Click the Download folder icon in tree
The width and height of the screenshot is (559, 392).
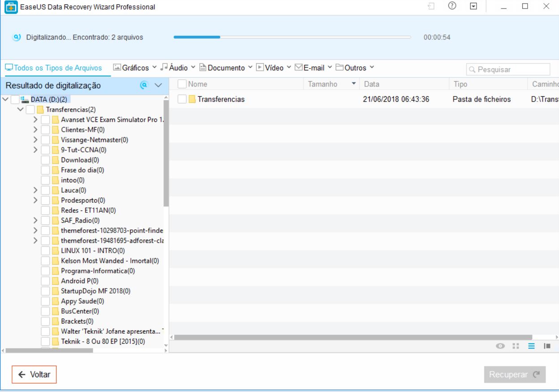[x=56, y=160]
